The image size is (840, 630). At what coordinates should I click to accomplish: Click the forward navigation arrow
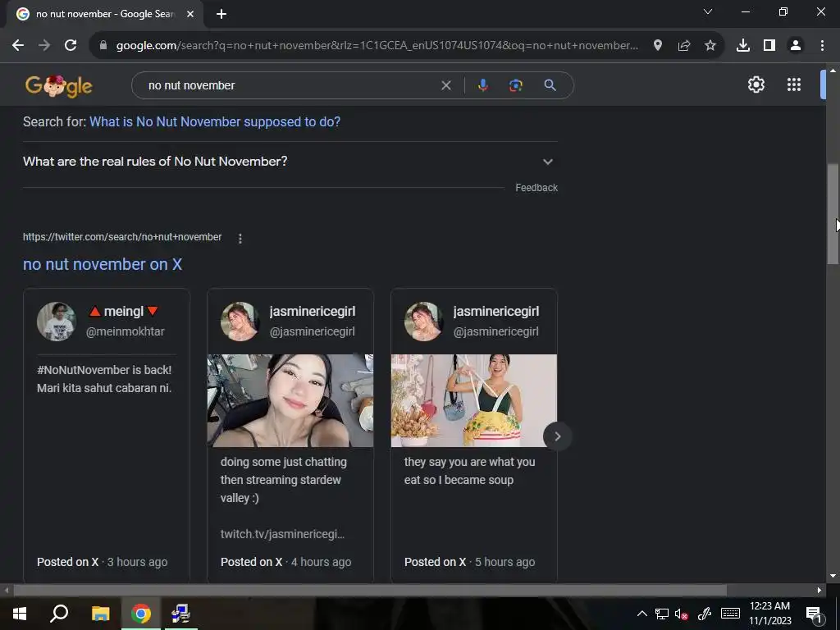click(x=44, y=46)
